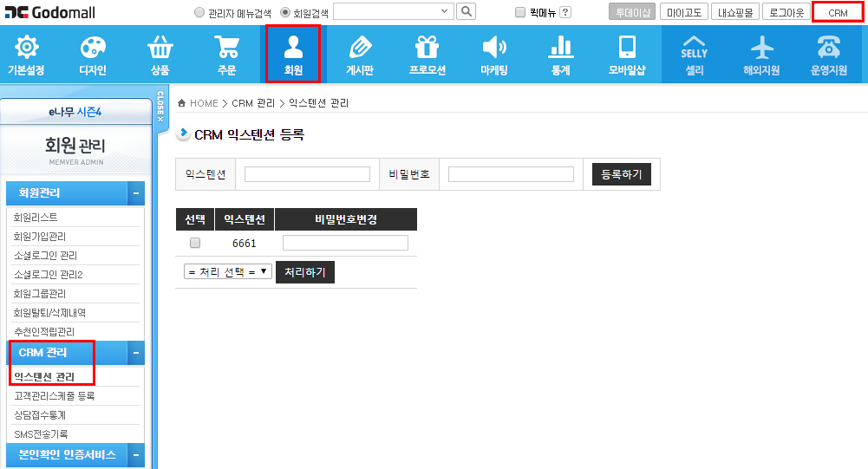Select 상담접수통계 in the sidebar menu
The height and width of the screenshot is (469, 868).
42,415
